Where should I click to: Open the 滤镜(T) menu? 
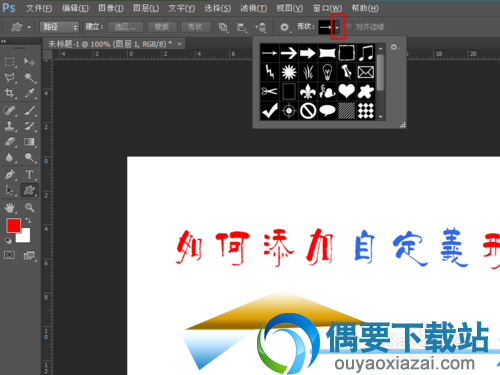pyautogui.click(x=254, y=8)
